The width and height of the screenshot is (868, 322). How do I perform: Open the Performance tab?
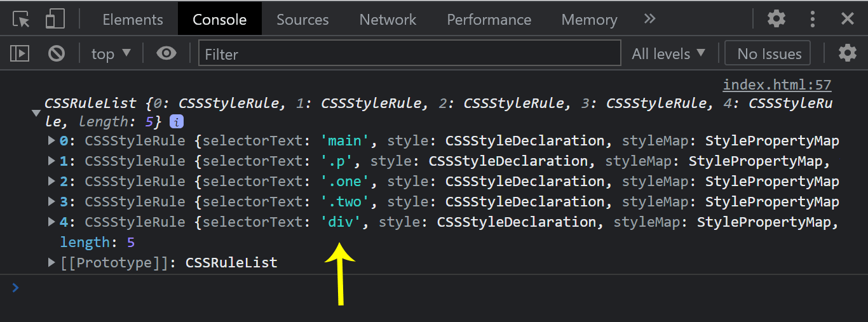[489, 20]
